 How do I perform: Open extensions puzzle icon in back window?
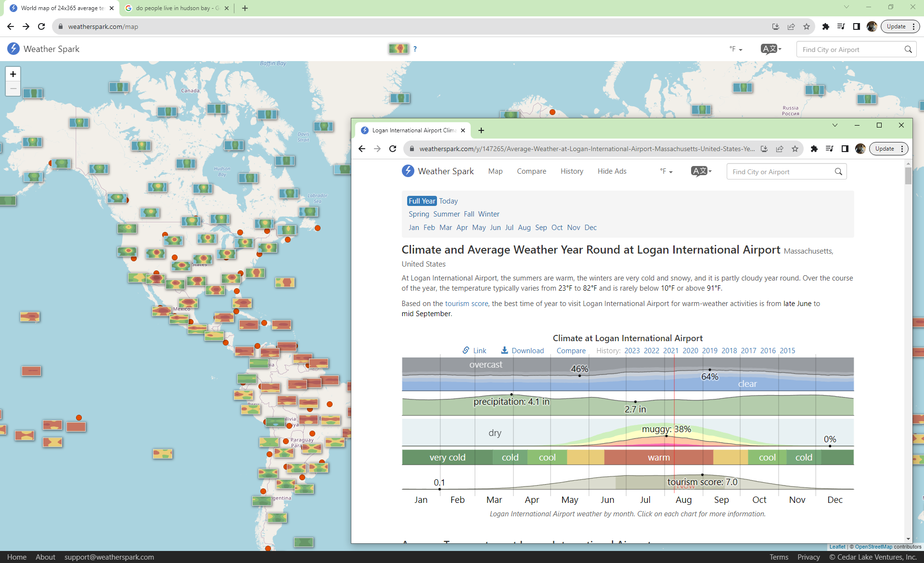click(826, 26)
